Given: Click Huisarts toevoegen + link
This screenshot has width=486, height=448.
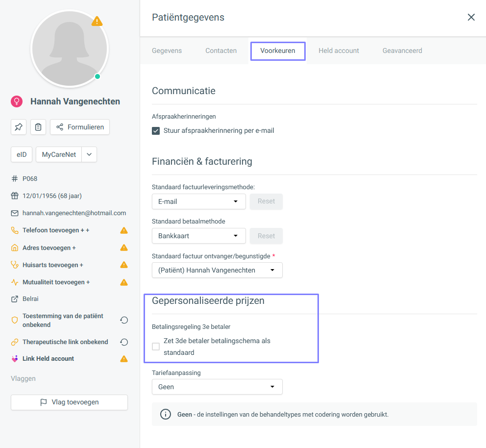Looking at the screenshot, I should pos(53,265).
